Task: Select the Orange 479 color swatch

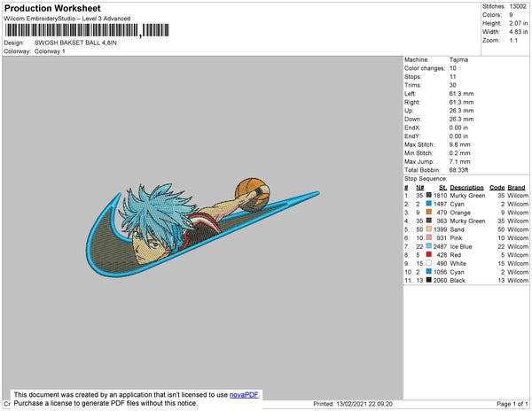Action: [429, 212]
